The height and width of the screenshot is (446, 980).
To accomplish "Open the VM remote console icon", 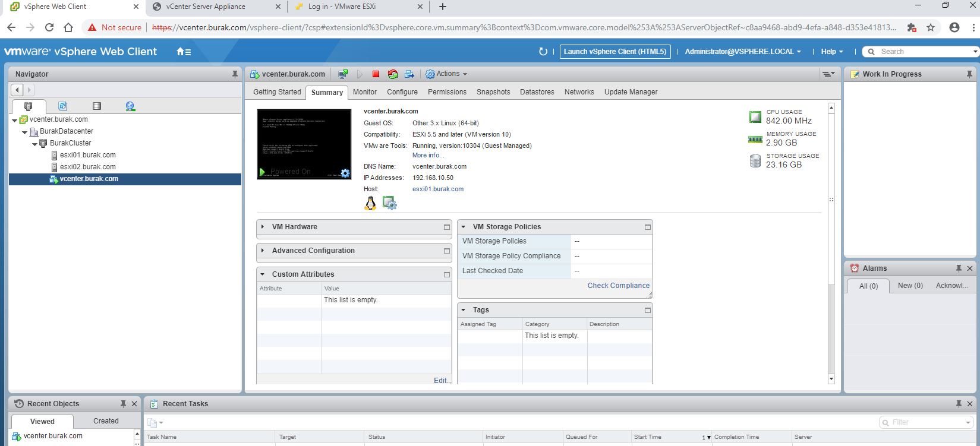I will coord(343,74).
